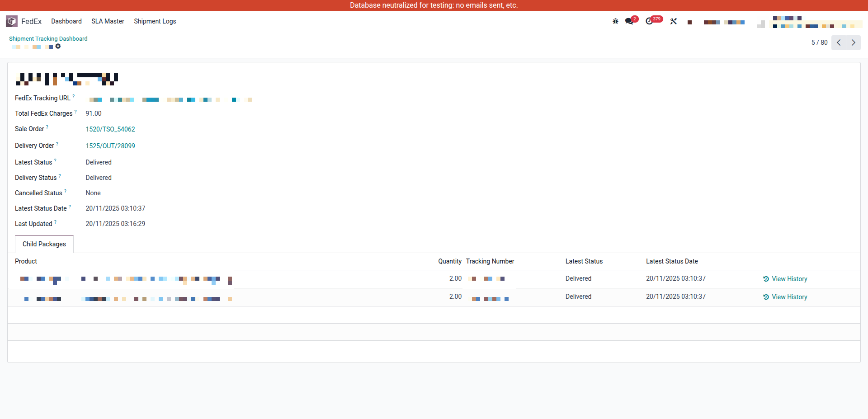Open the FedEx app home icon
The height and width of the screenshot is (419, 868).
12,21
